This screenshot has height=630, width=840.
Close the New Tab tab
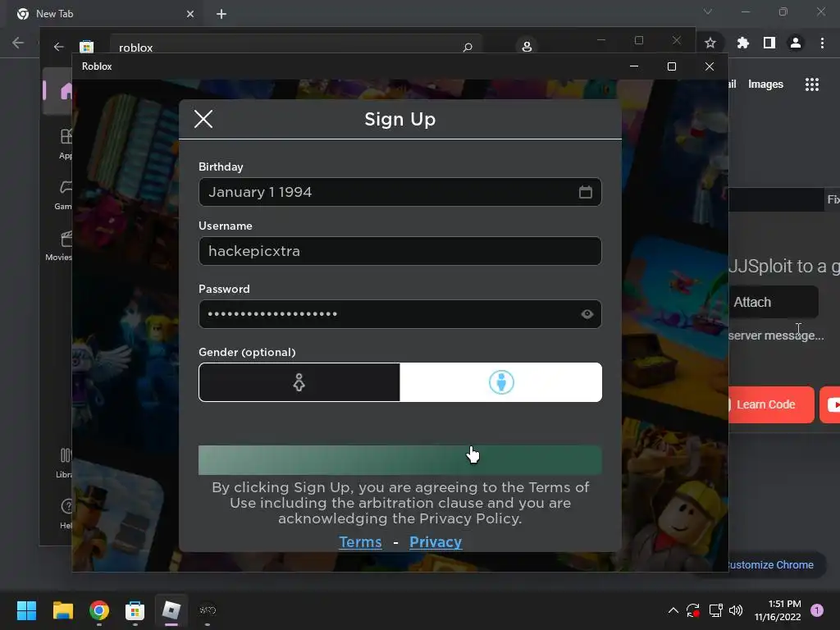point(190,14)
